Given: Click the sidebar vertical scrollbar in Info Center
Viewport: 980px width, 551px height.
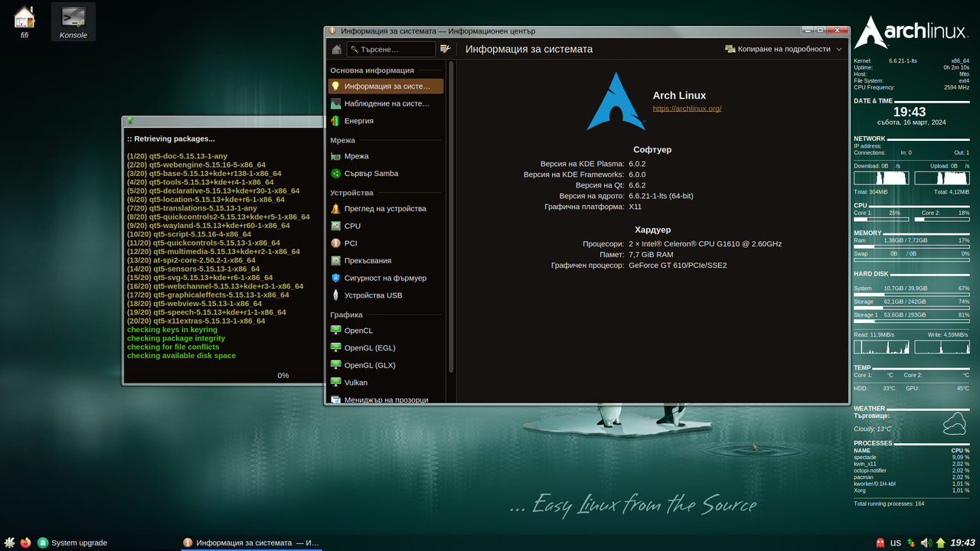Looking at the screenshot, I should (451, 217).
